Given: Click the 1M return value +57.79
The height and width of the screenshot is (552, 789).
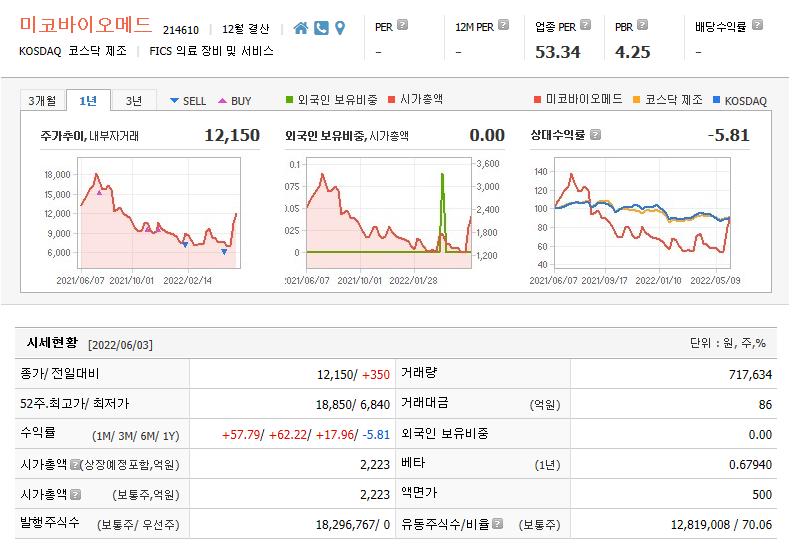Looking at the screenshot, I should 241,435.
